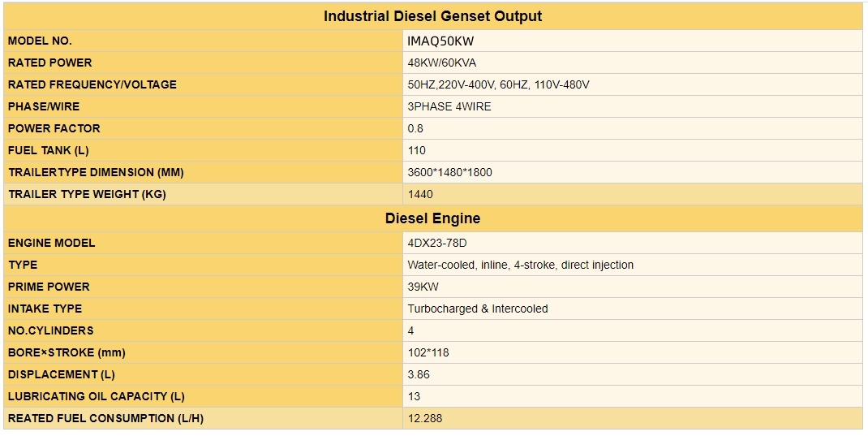The image size is (868, 436).
Task: Click the '3.86' displacement value
Action: [419, 374]
